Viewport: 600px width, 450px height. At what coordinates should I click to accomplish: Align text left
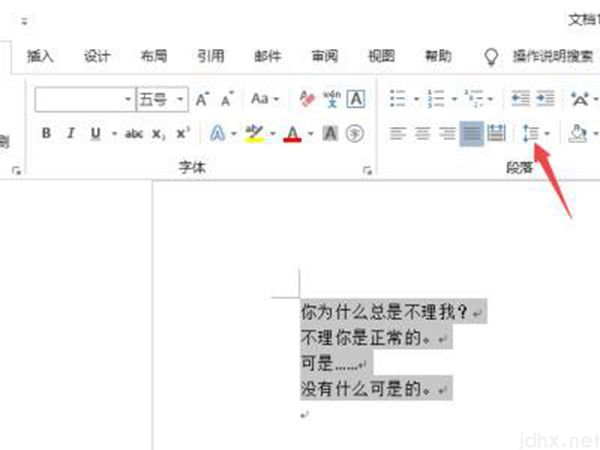pyautogui.click(x=398, y=134)
